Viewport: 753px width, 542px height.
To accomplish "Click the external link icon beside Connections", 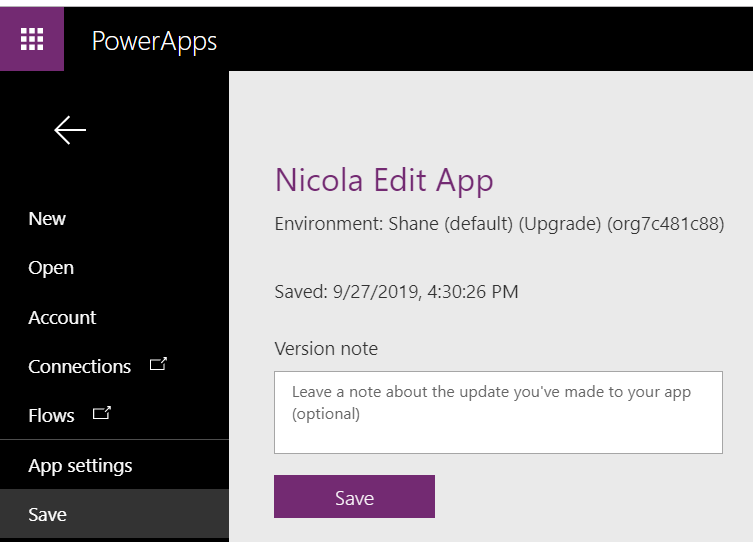I will click(x=158, y=364).
